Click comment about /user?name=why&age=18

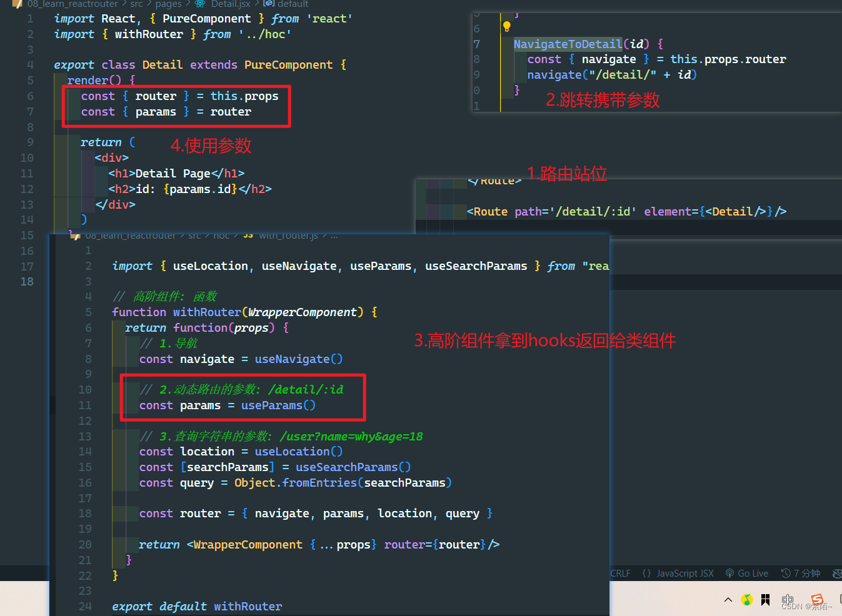coord(281,437)
